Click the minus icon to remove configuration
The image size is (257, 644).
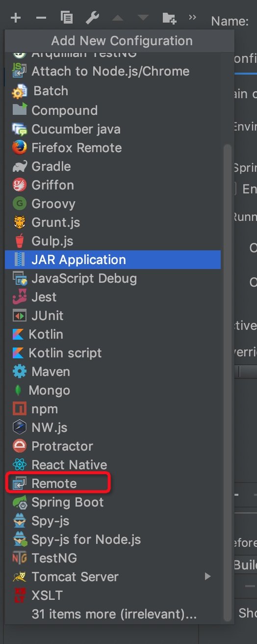click(41, 18)
